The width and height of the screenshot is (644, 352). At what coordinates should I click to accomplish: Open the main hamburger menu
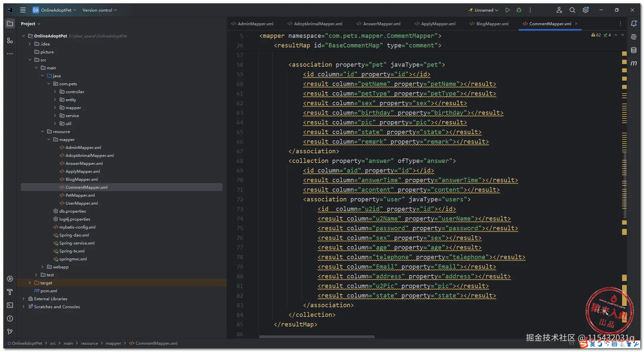click(x=23, y=10)
